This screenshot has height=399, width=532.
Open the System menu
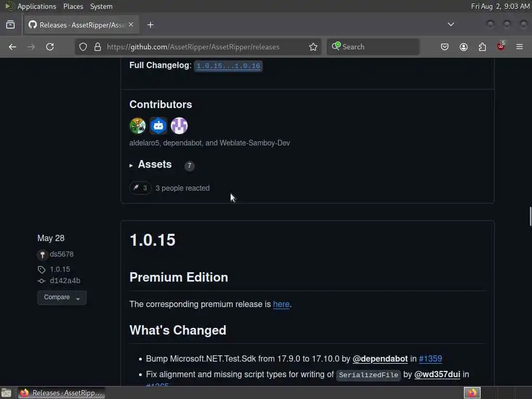click(x=101, y=6)
